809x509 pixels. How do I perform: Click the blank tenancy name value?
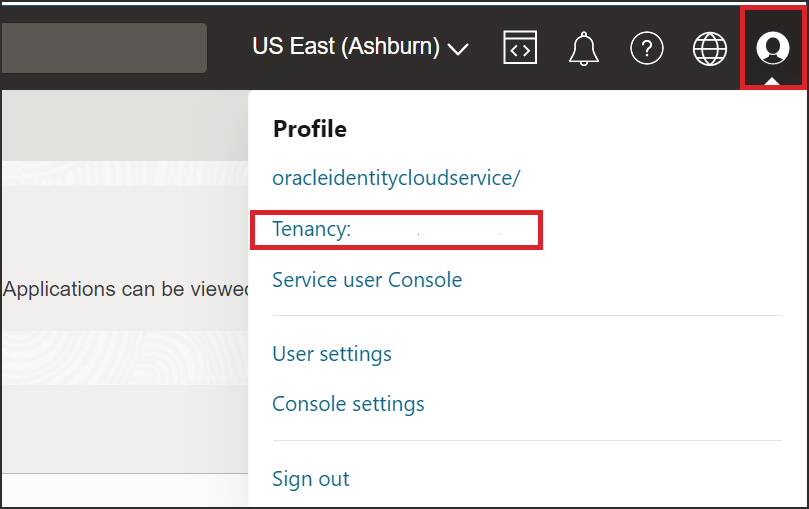click(440, 230)
